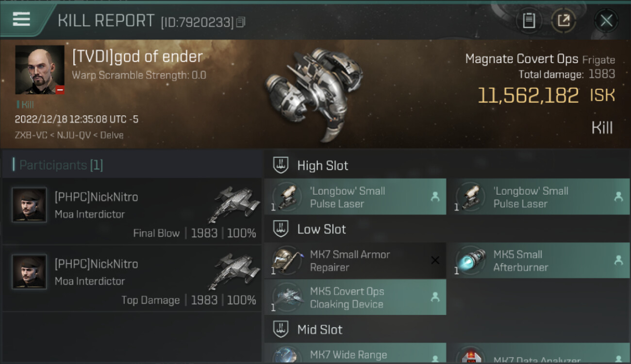Select the first 'Longbow' Small Pulse Laser
The height and width of the screenshot is (364, 631).
point(355,197)
